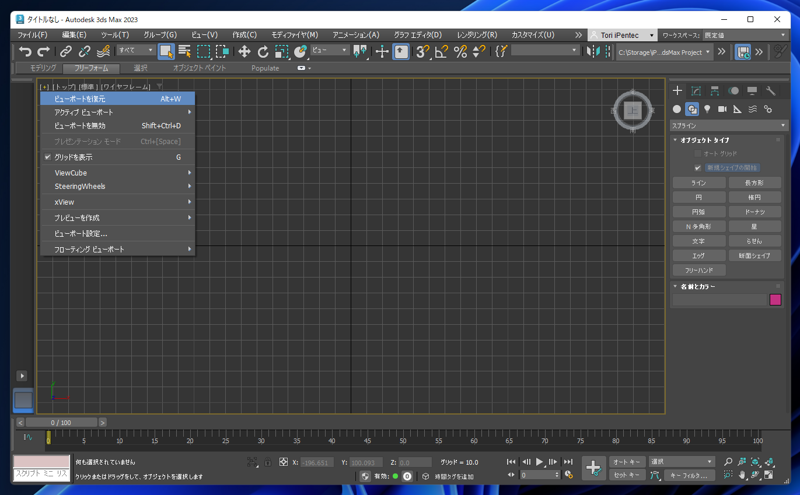Click the object name input field
Viewport: 800px width, 495px height.
719,300
